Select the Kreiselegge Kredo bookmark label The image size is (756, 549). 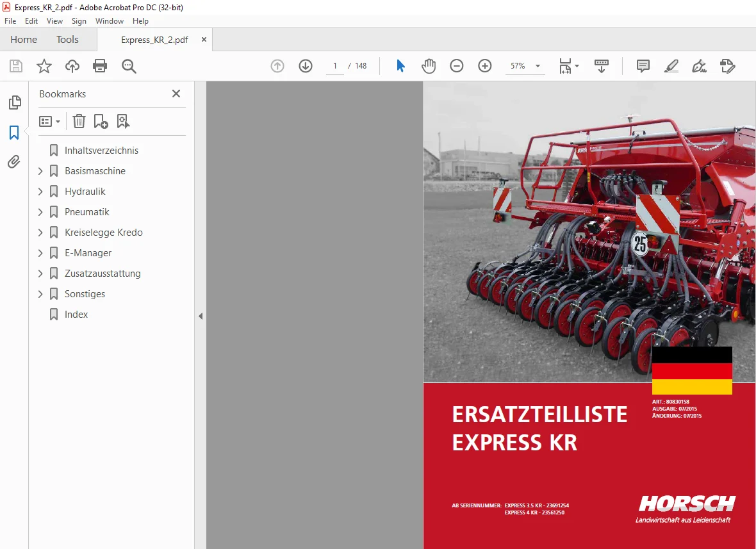pyautogui.click(x=104, y=233)
